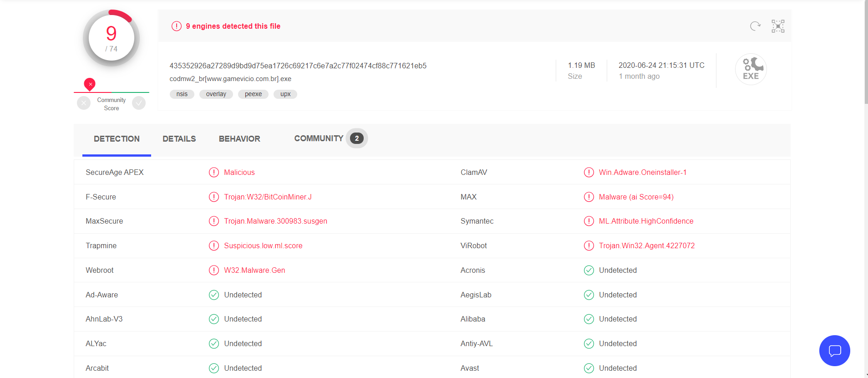
Task: Click 'Malware (ai Score=94)' result
Action: pyautogui.click(x=636, y=197)
